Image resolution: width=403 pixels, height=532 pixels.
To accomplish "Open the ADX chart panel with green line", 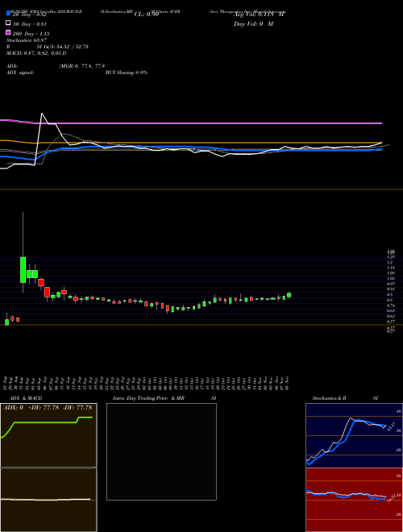I will point(48,435).
